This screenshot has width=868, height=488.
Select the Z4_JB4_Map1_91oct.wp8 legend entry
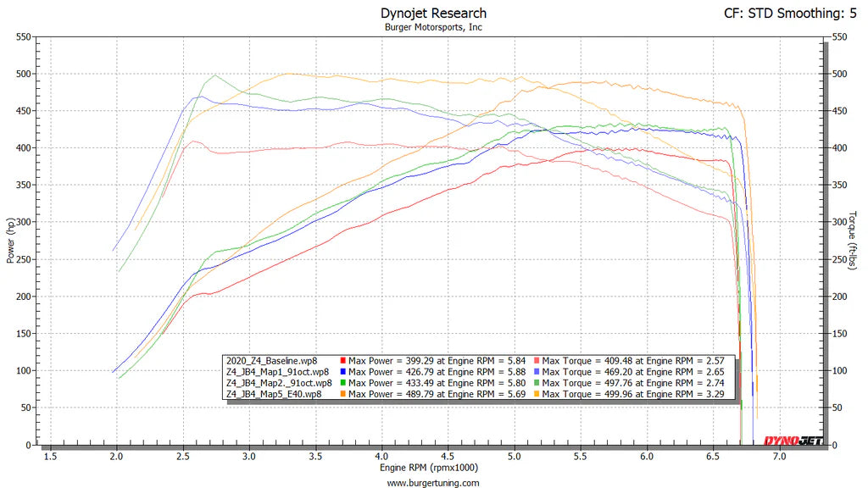[276, 371]
